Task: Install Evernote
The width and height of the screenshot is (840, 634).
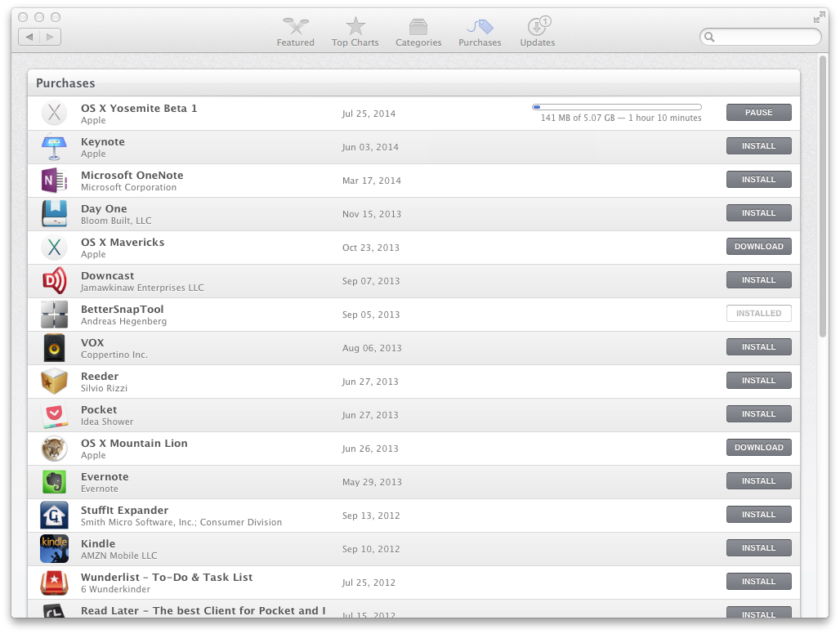Action: pos(758,481)
